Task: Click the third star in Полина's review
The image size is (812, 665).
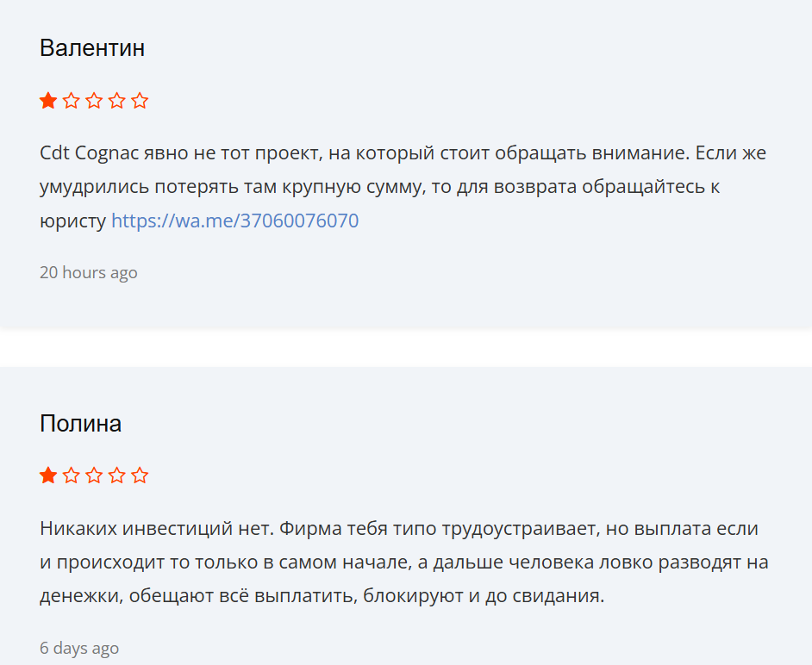Action: point(93,475)
